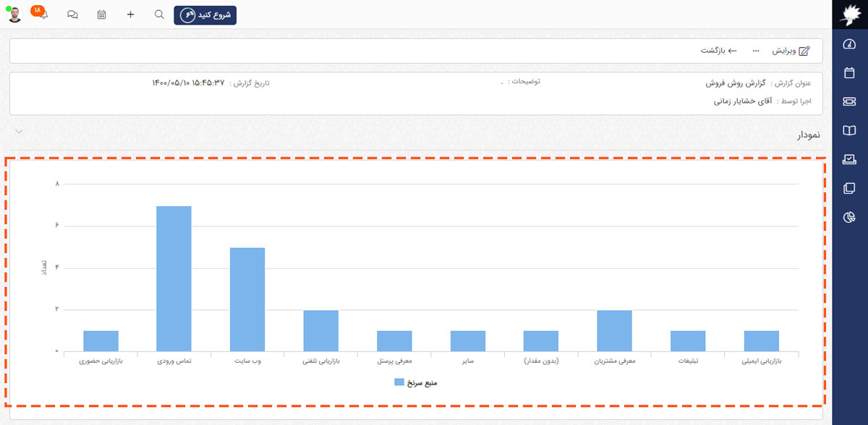The width and height of the screenshot is (868, 425).
Task: Click the laptop checkmark icon in sidebar
Action: coord(850,160)
